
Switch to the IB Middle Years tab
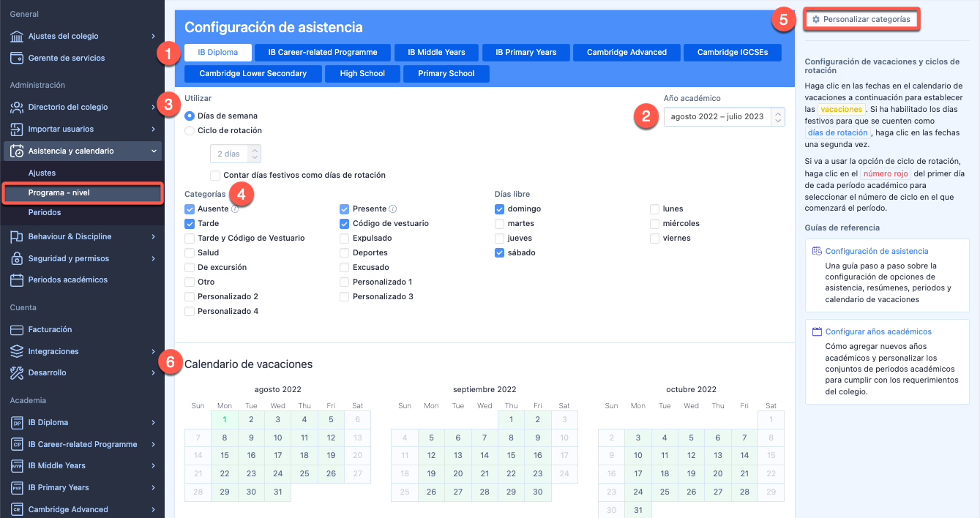pyautogui.click(x=436, y=52)
